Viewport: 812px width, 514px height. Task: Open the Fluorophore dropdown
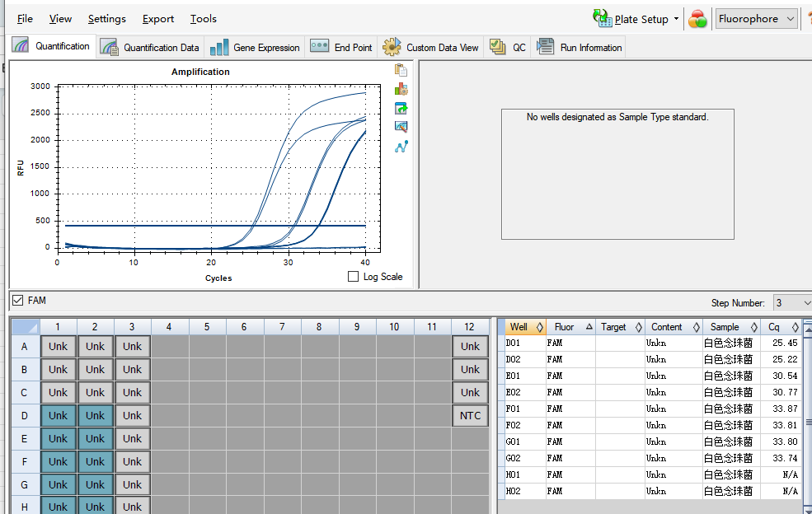(x=756, y=19)
